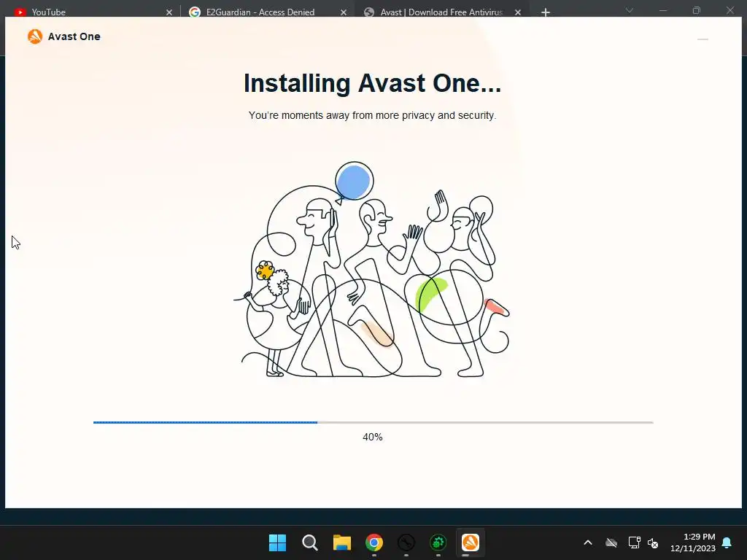Switch to Avast Download Free Antivirus tab
This screenshot has width=747, height=560.
[441, 12]
